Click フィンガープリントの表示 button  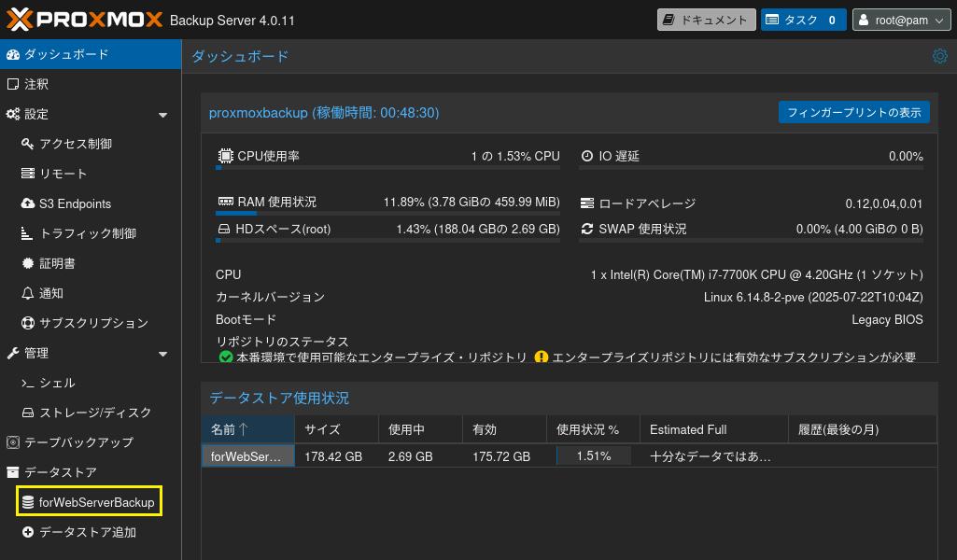[854, 112]
